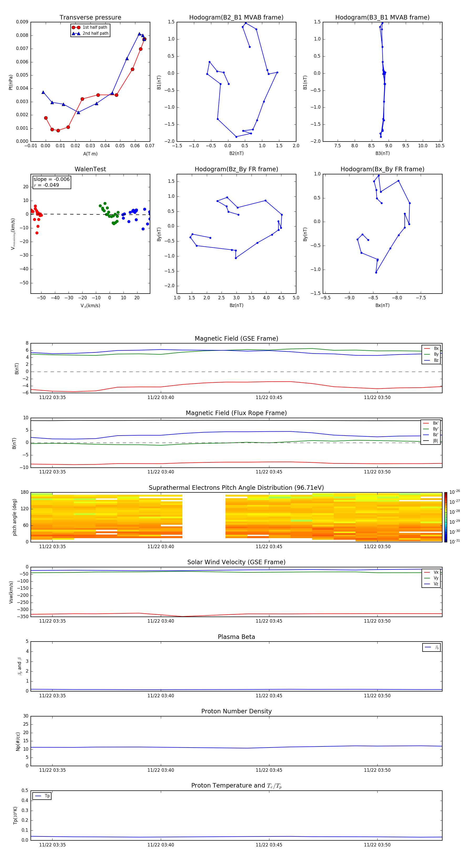This screenshot has width=473, height=868.
Task: Click the pitch angle color bar
Action: [x=446, y=517]
